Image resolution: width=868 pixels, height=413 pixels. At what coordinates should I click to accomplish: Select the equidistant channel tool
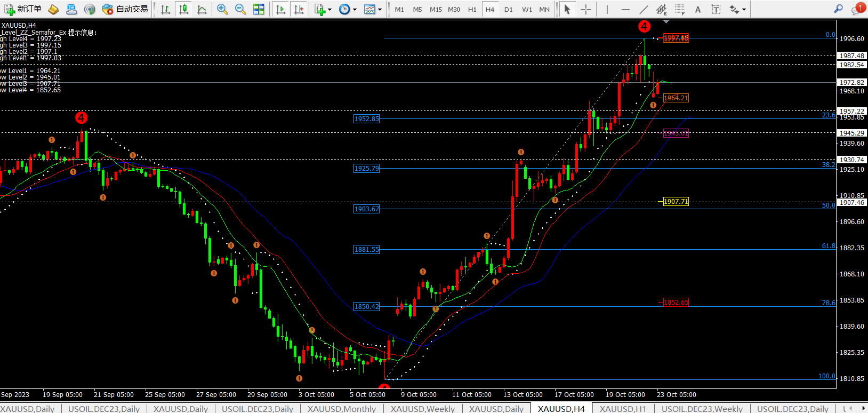point(662,9)
